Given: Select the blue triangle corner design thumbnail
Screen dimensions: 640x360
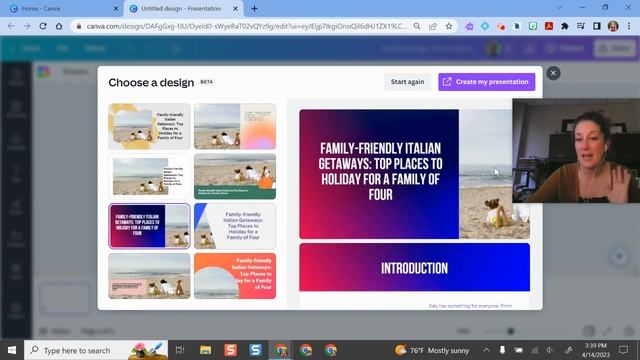Looking at the screenshot, I should coord(235,226).
